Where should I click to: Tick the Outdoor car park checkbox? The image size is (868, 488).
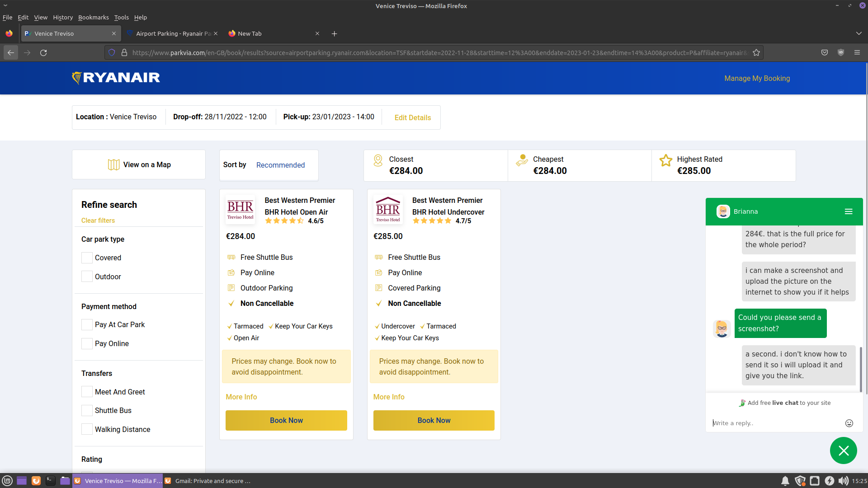tap(87, 277)
